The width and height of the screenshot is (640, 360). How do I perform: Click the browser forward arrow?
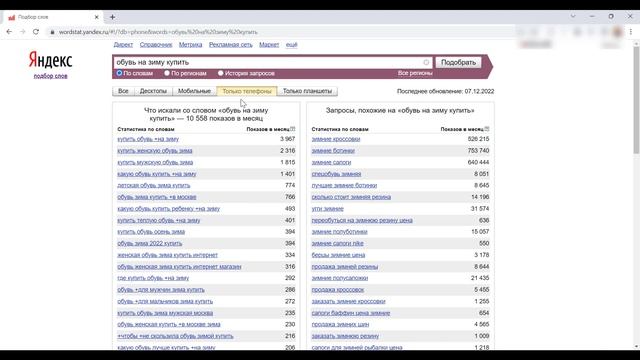point(22,32)
